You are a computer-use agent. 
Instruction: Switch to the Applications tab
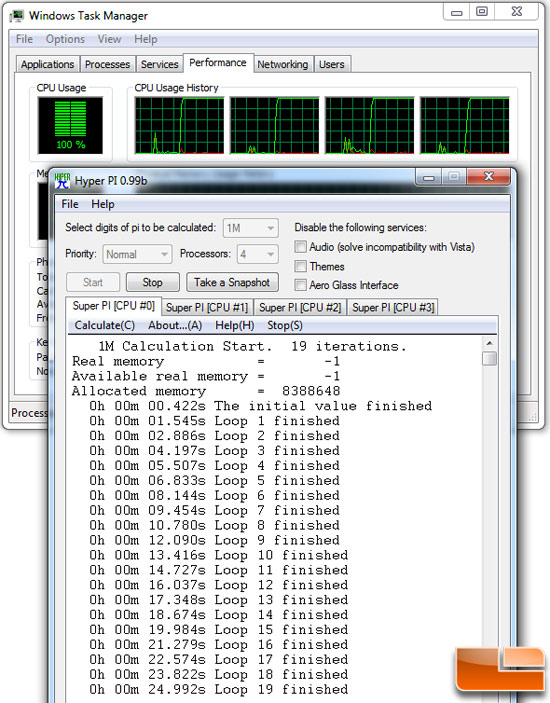tap(48, 65)
